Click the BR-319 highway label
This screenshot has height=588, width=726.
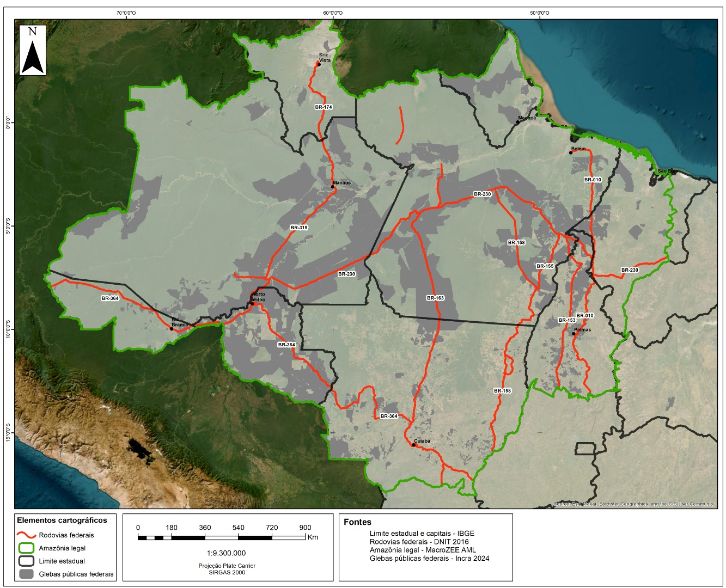(299, 228)
